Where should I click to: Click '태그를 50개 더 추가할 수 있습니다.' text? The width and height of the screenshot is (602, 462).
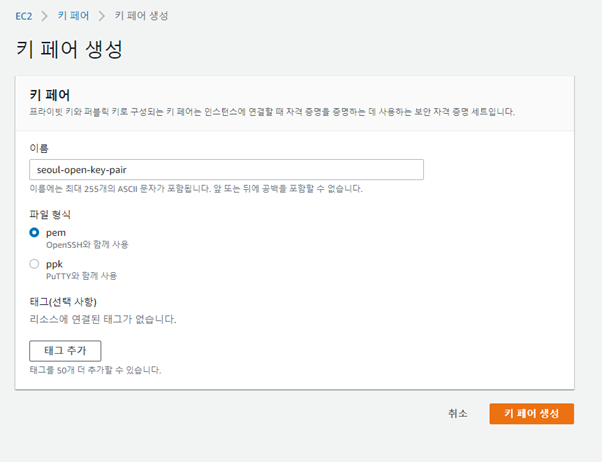pos(95,370)
